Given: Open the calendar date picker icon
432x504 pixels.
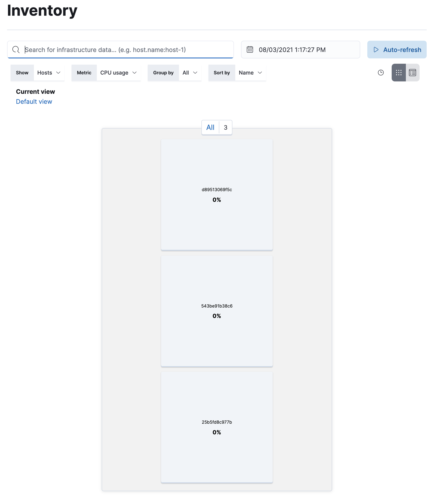Looking at the screenshot, I should click(250, 50).
